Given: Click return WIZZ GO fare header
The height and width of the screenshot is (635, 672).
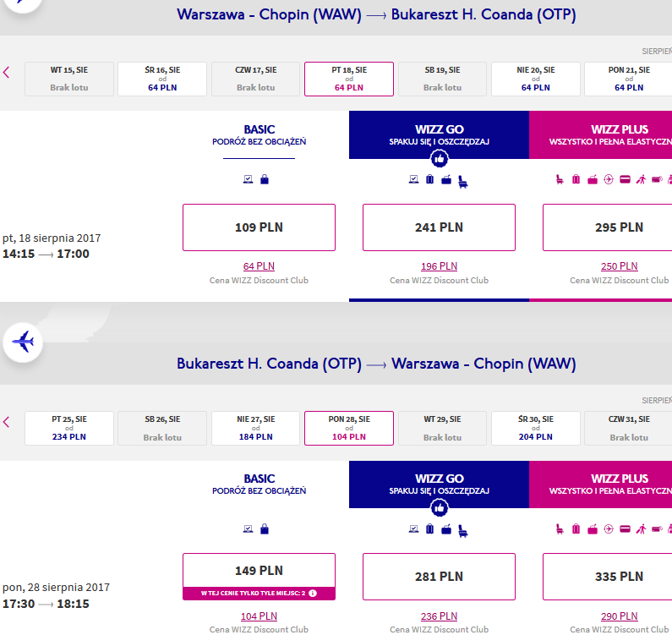Looking at the screenshot, I should coord(439,484).
